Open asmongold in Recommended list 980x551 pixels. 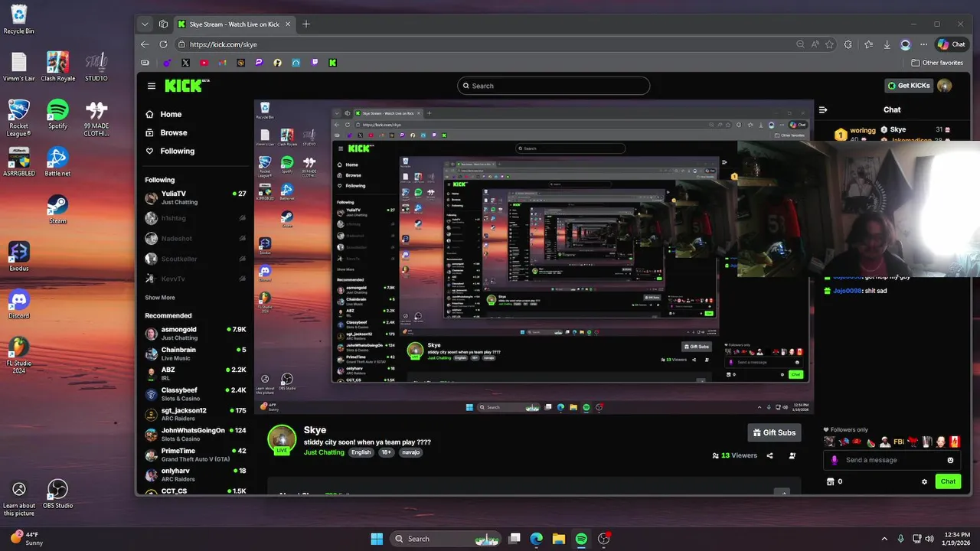[196, 334]
